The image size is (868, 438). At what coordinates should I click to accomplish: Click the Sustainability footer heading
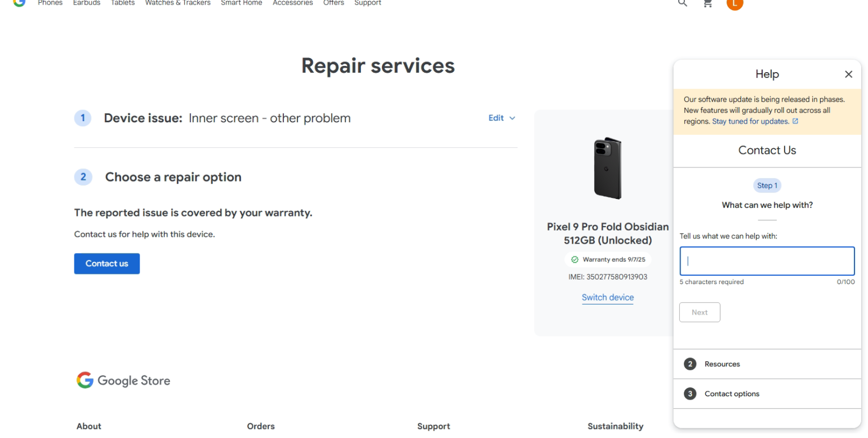coord(615,426)
